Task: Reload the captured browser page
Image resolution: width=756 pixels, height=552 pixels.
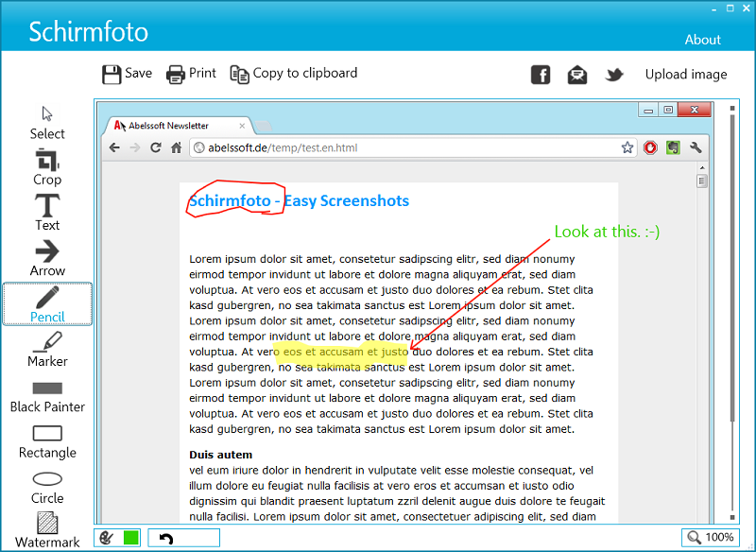Action: [155, 147]
